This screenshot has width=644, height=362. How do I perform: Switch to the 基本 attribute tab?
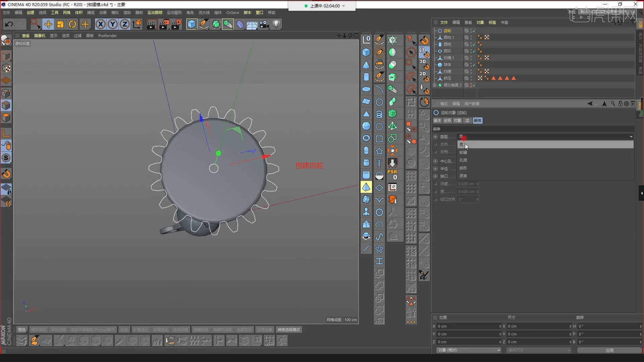click(x=437, y=120)
